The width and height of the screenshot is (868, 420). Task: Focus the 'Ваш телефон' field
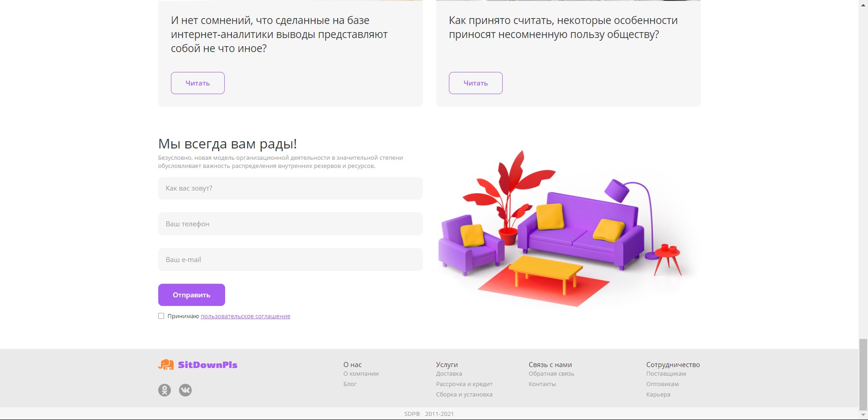tap(290, 224)
